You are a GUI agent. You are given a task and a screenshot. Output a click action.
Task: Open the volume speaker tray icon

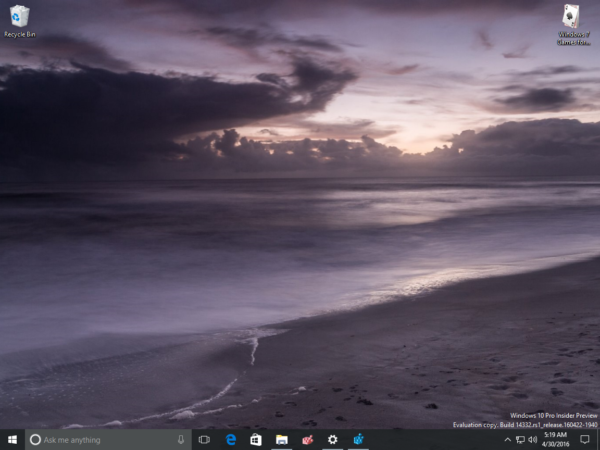[532, 440]
